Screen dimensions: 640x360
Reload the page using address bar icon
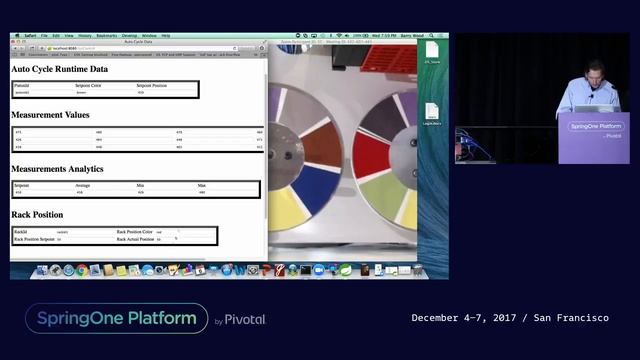pos(234,48)
